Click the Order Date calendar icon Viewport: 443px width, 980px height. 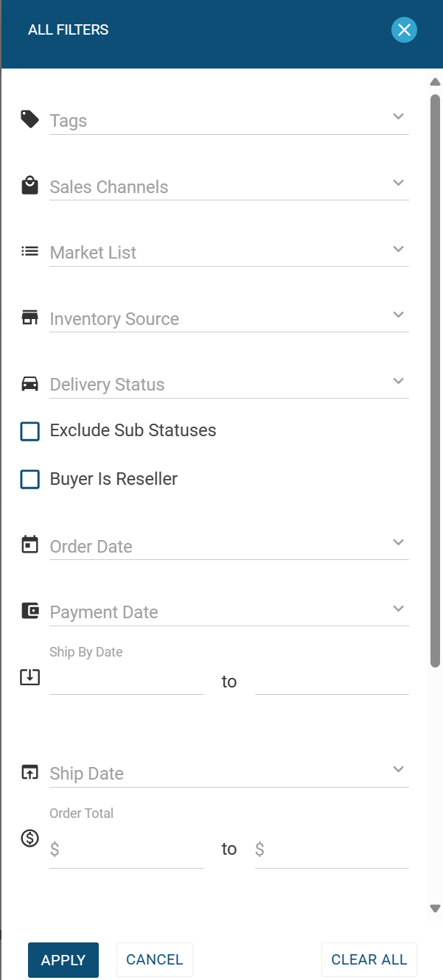29,545
